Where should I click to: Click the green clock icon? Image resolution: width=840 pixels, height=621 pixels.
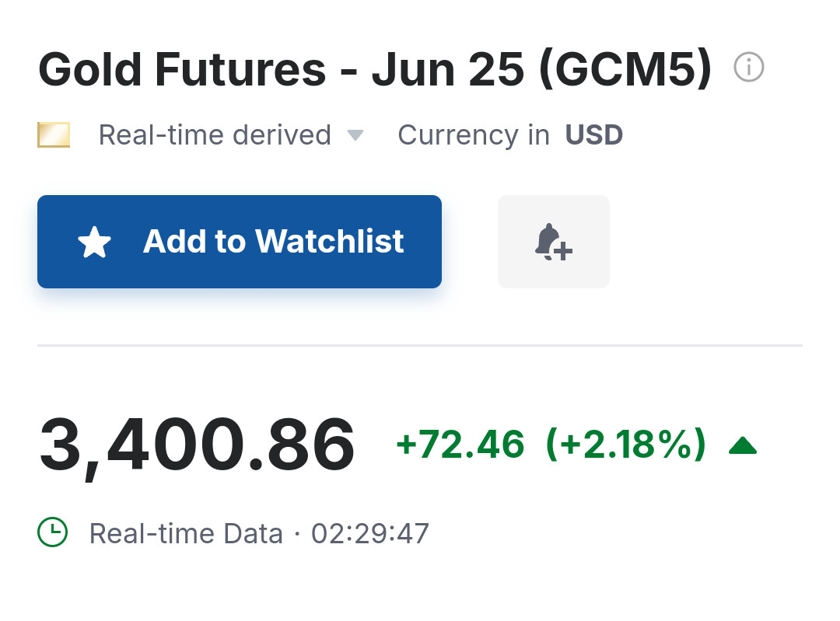click(x=53, y=532)
